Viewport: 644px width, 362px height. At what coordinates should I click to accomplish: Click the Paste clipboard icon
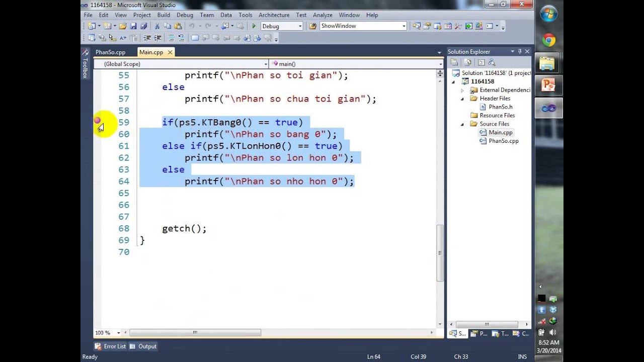point(178,26)
